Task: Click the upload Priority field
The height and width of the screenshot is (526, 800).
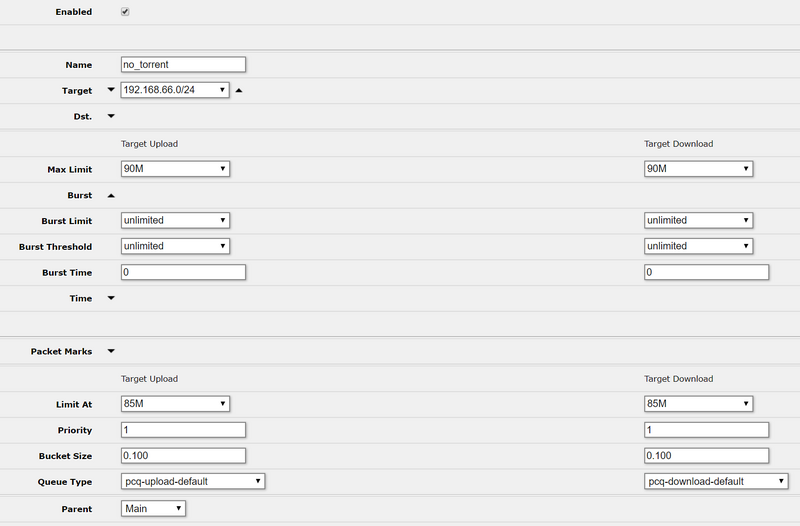Action: (x=183, y=430)
